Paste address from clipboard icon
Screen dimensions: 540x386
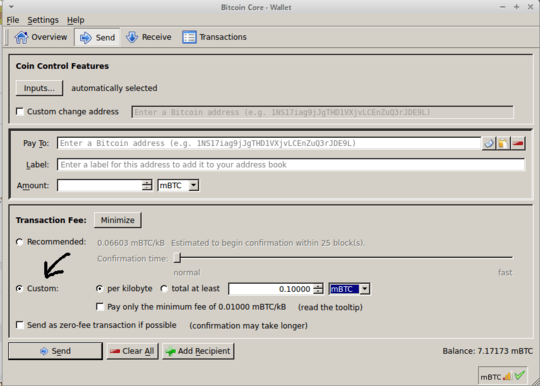click(503, 143)
